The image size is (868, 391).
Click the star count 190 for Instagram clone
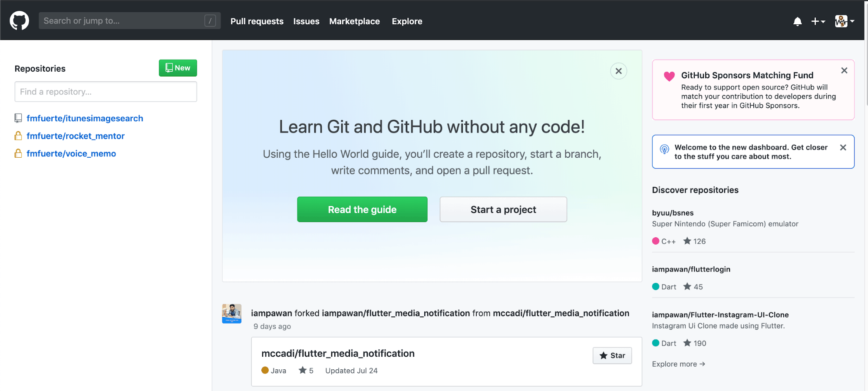pyautogui.click(x=695, y=343)
